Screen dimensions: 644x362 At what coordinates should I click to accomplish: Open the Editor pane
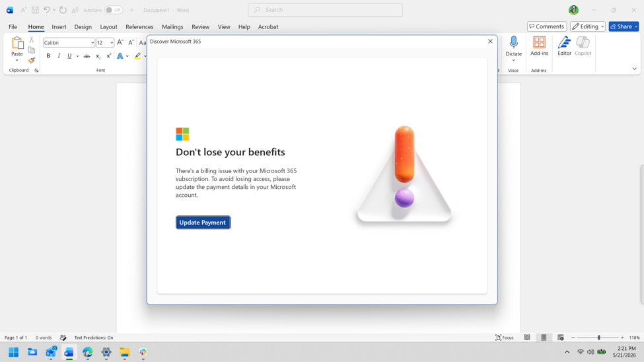[564, 46]
